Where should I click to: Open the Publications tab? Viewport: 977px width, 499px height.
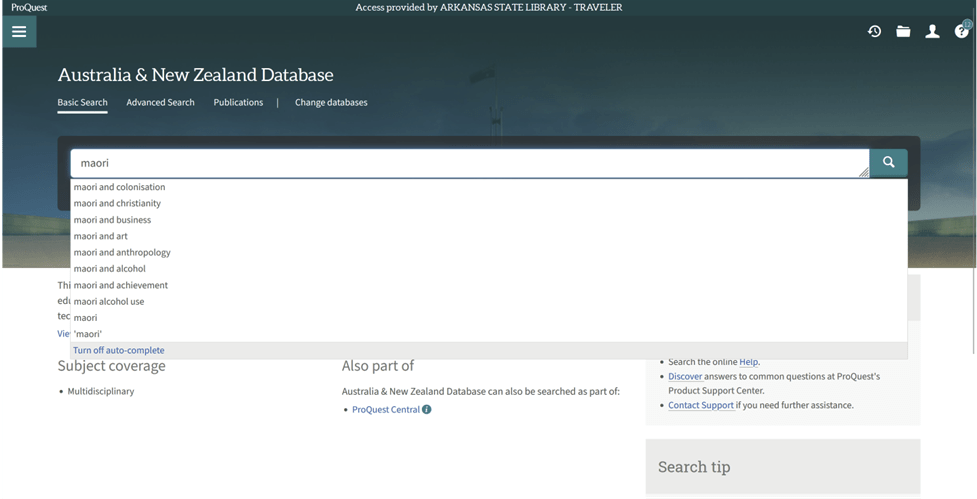click(238, 102)
